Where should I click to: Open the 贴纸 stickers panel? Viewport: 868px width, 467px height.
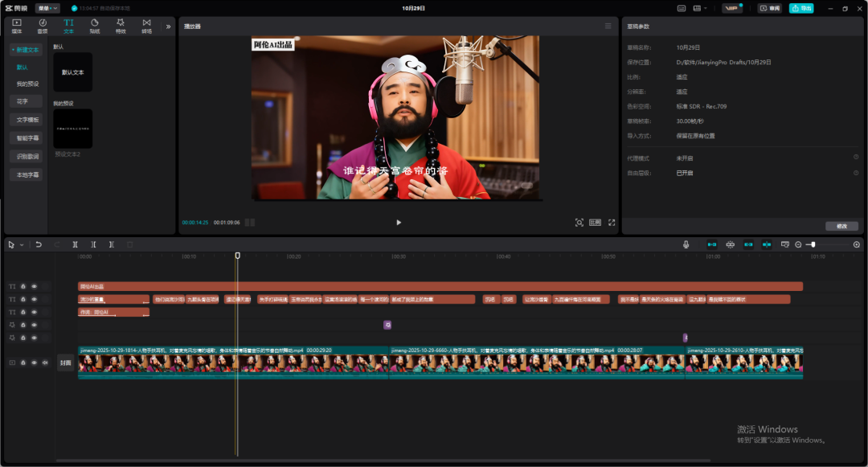[94, 26]
